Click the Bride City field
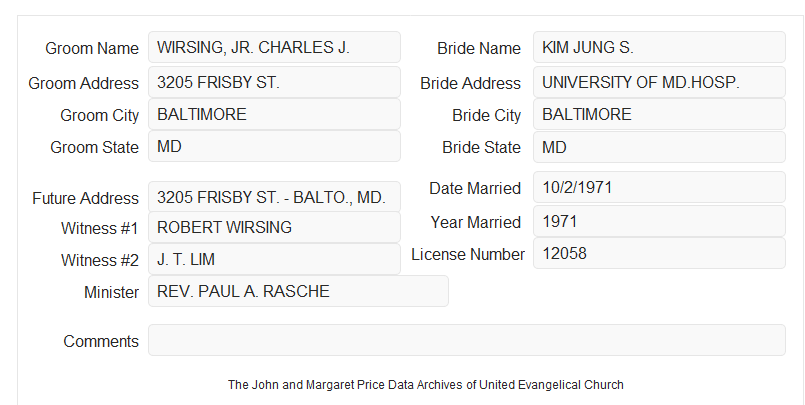The width and height of the screenshot is (805, 405). click(659, 114)
